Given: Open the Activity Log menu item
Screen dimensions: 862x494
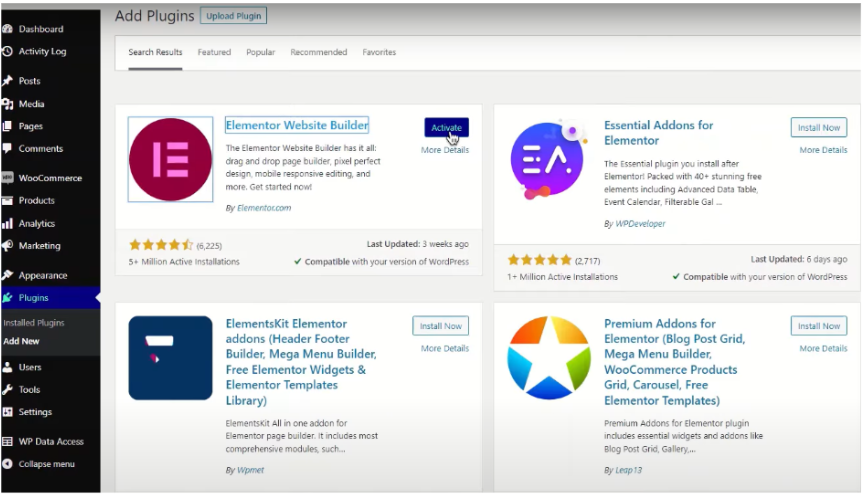Looking at the screenshot, I should [x=42, y=51].
